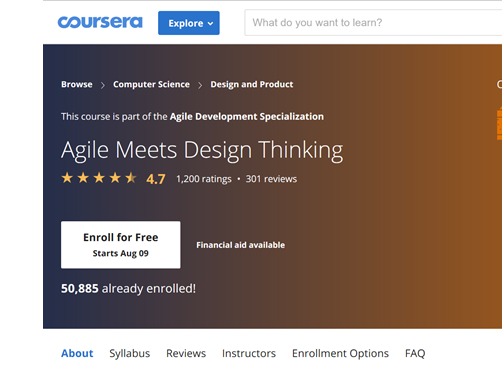Open the Enrollment Options tab

(x=340, y=353)
